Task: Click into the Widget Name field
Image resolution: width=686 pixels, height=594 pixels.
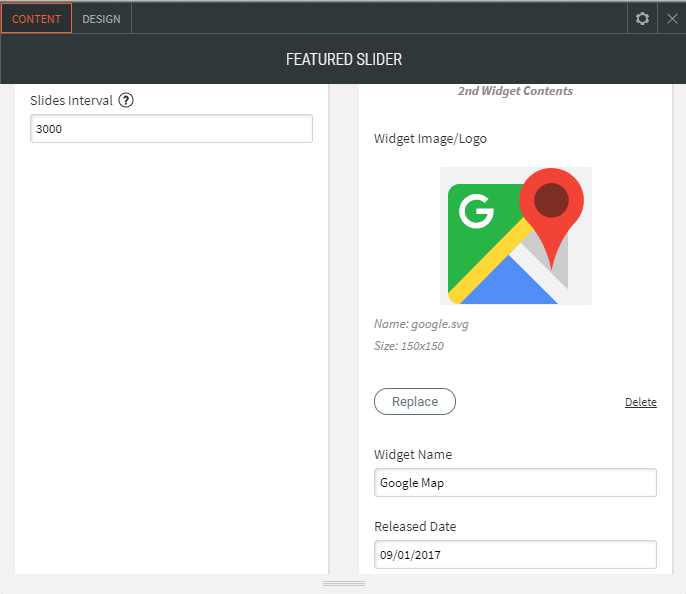Action: point(515,483)
